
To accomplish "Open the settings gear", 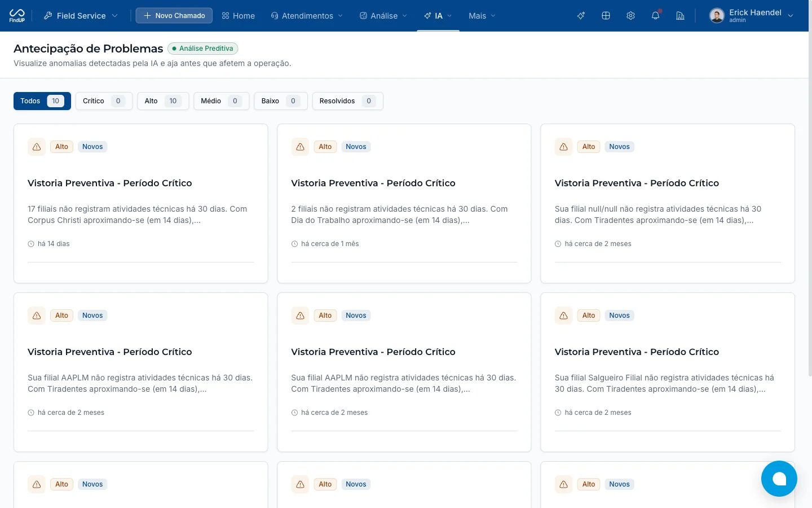I will tap(630, 16).
